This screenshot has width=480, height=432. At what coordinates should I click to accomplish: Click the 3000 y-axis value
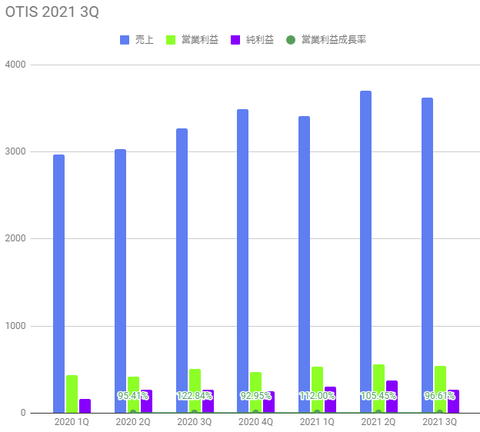point(15,151)
